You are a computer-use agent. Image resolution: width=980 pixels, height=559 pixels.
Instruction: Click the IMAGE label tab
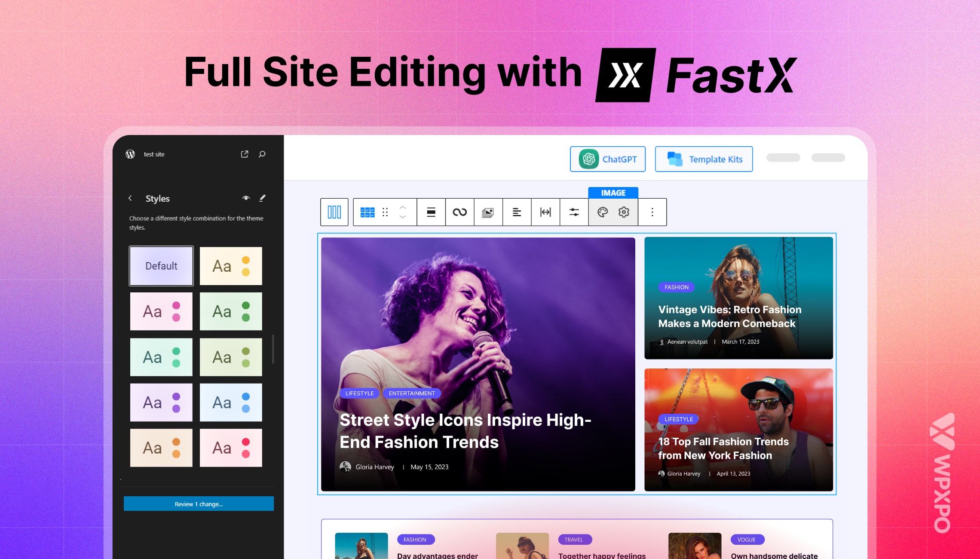pyautogui.click(x=613, y=193)
